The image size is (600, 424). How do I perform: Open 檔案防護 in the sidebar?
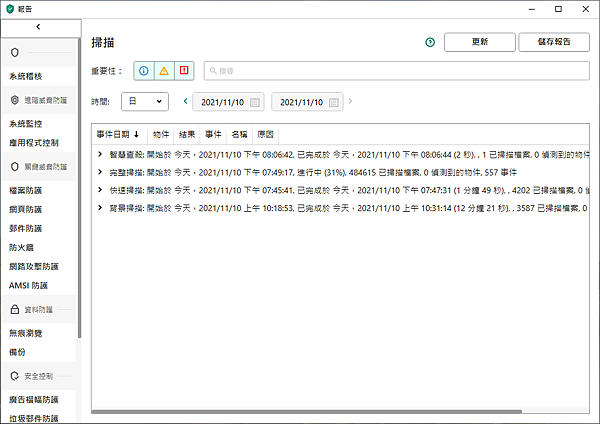pos(26,190)
